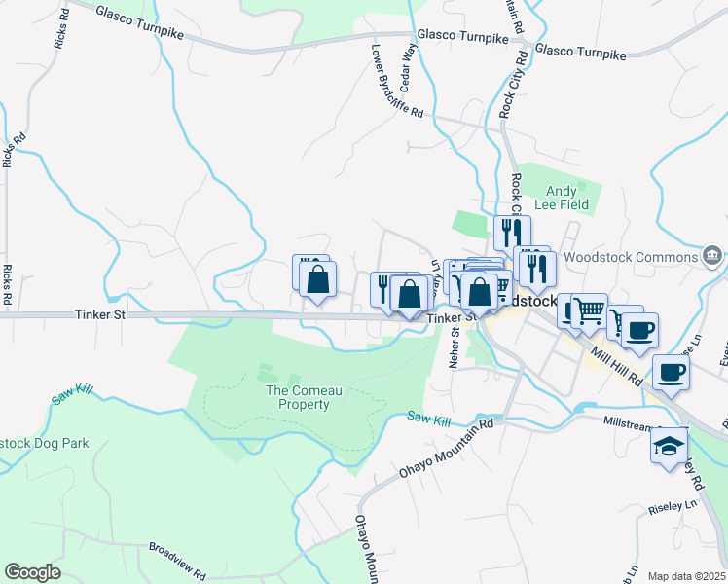Open the restaurant marker on Rock City Rd
Image resolution: width=728 pixels, height=584 pixels.
pos(512,235)
